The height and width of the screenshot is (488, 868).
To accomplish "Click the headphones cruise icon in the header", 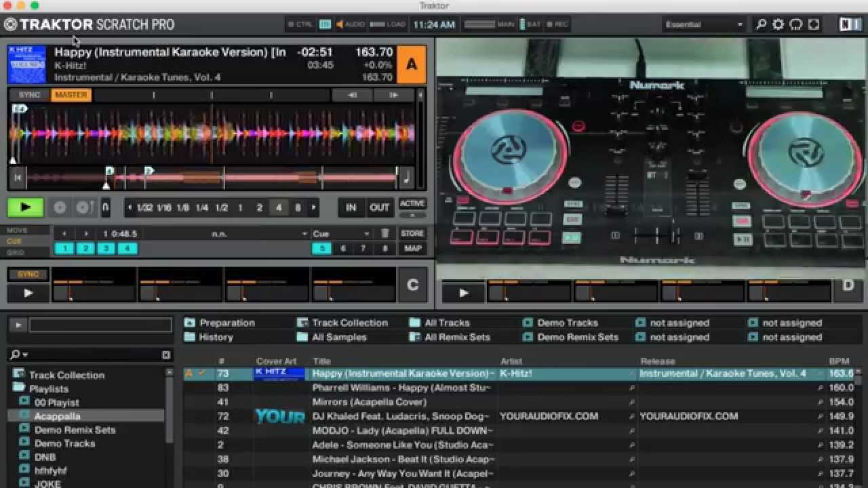I will click(x=796, y=24).
